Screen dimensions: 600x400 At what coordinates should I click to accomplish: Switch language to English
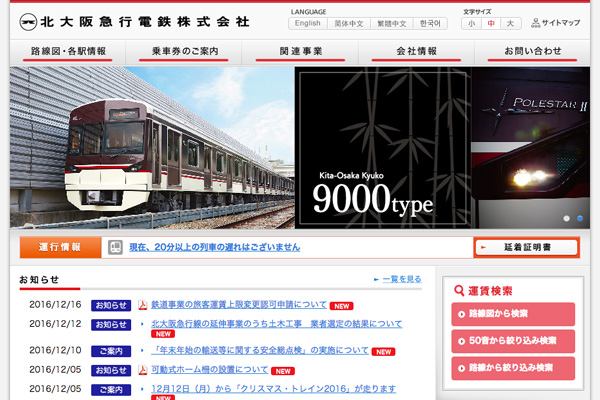(x=308, y=23)
